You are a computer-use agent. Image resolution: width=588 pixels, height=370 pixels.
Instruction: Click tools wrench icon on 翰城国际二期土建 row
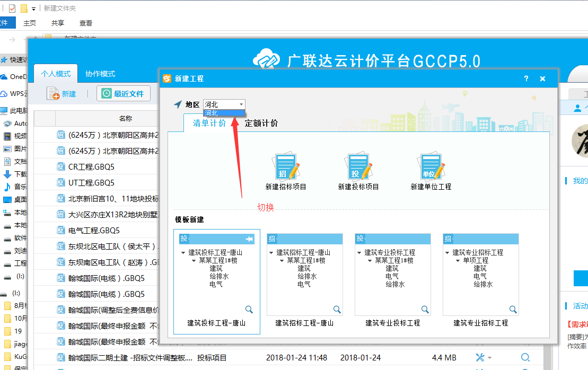pos(480,357)
